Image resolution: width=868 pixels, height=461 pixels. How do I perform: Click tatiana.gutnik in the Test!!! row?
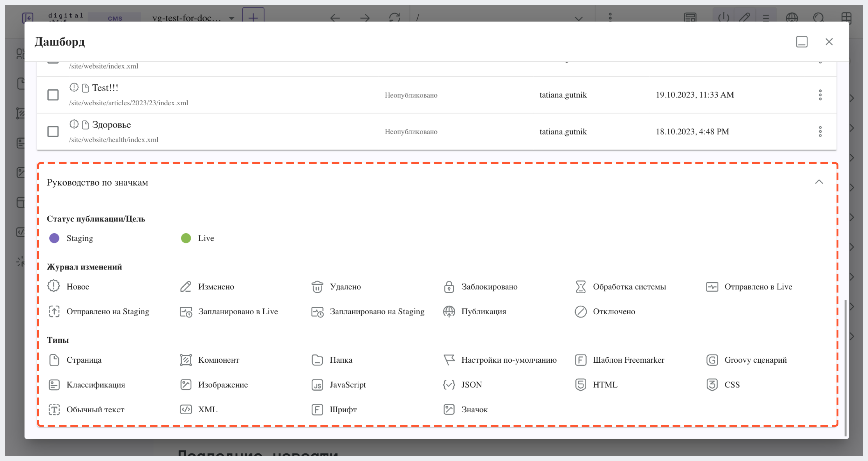[563, 95]
